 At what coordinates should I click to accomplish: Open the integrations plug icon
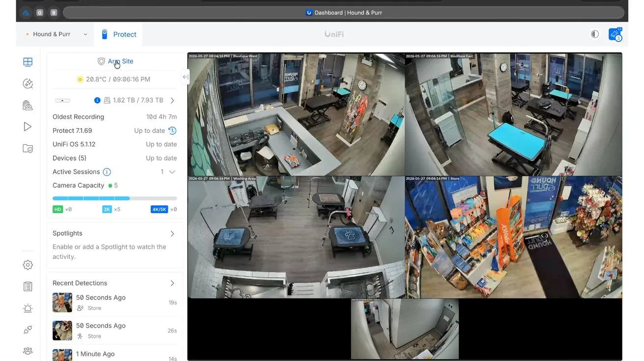28,330
